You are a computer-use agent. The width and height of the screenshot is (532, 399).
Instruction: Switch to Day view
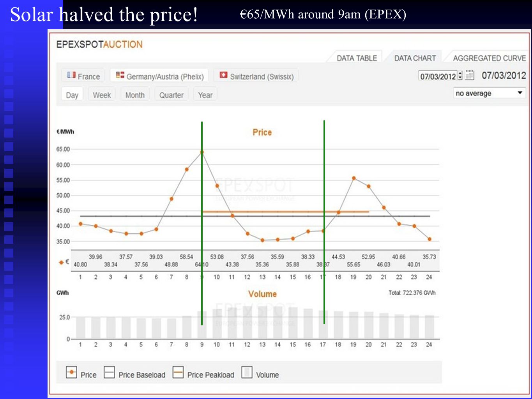[72, 95]
